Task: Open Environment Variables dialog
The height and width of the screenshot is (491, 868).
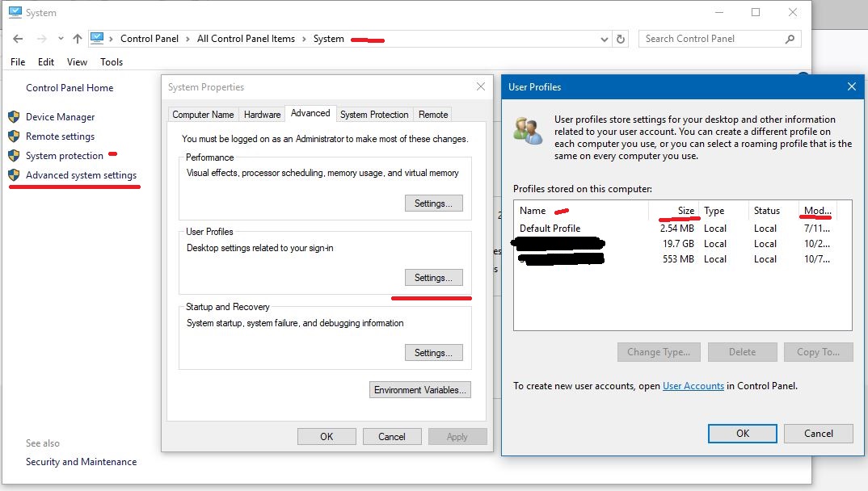Action: pos(420,390)
